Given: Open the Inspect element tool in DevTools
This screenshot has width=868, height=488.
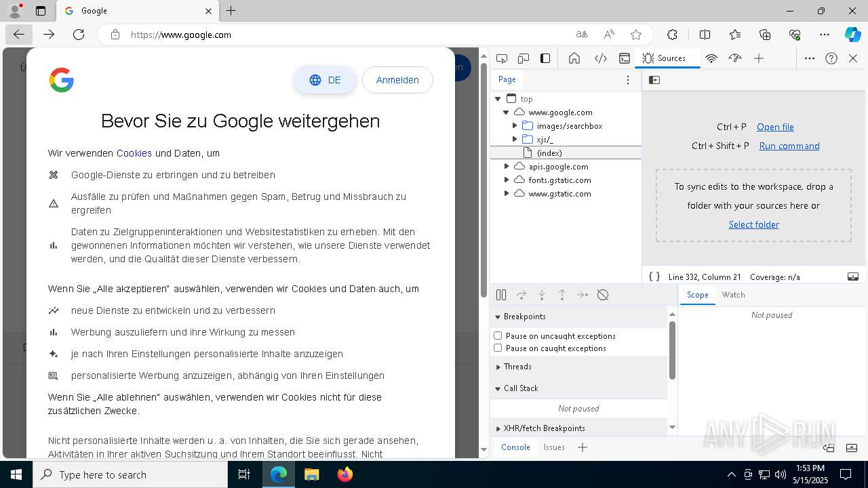Looking at the screenshot, I should (x=502, y=58).
